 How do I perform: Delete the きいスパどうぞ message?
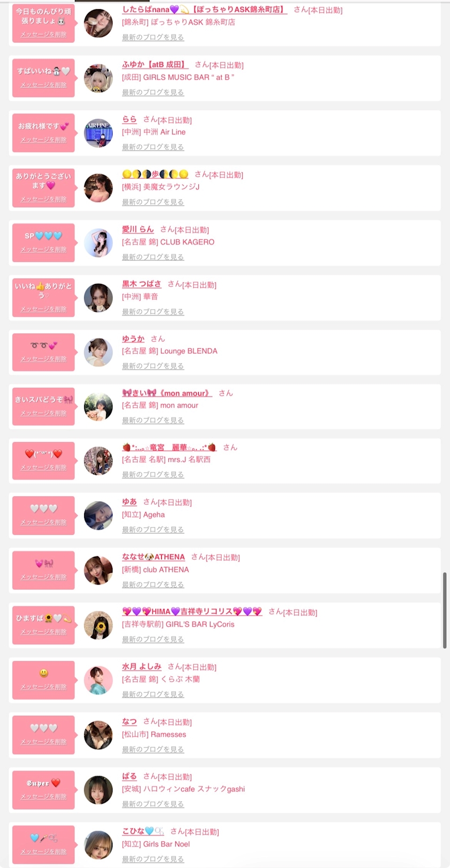pyautogui.click(x=43, y=413)
